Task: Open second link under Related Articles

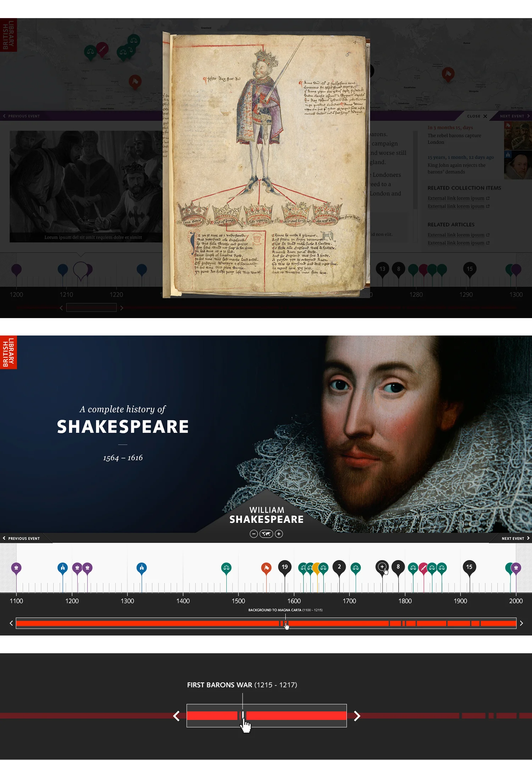Action: pos(458,243)
